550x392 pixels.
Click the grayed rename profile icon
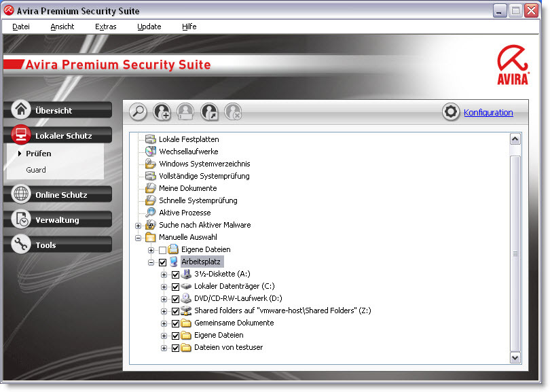pyautogui.click(x=185, y=111)
